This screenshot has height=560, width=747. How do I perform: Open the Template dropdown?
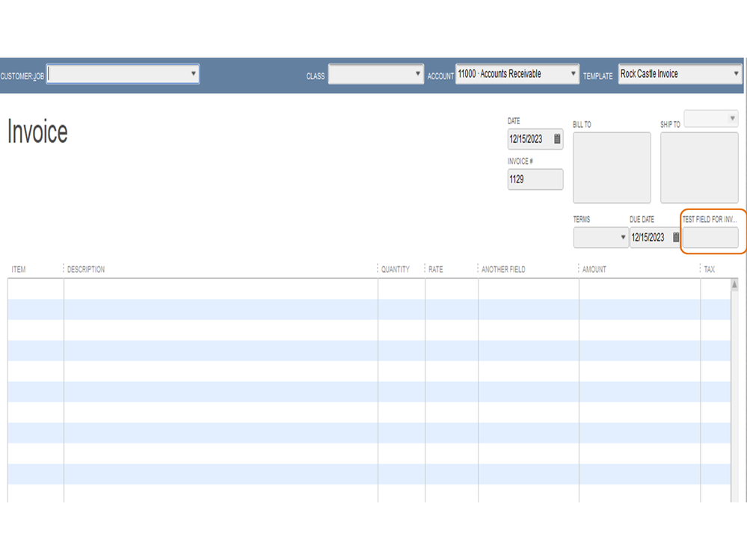coord(736,74)
